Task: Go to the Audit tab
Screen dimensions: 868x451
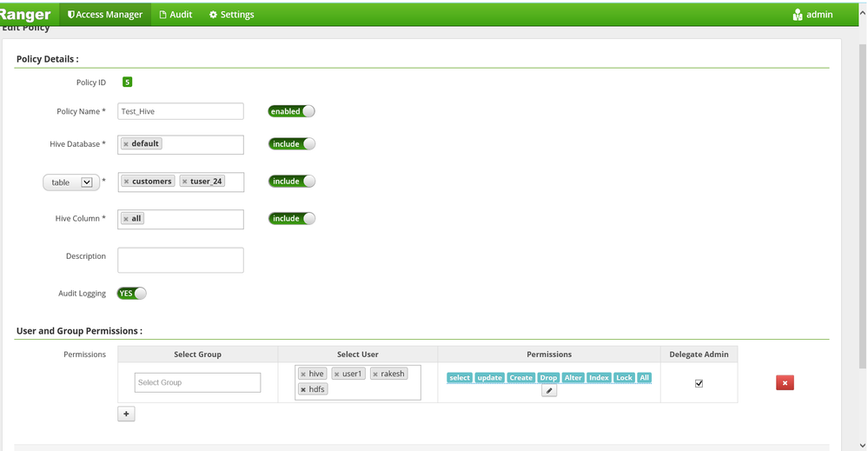Action: (x=176, y=15)
